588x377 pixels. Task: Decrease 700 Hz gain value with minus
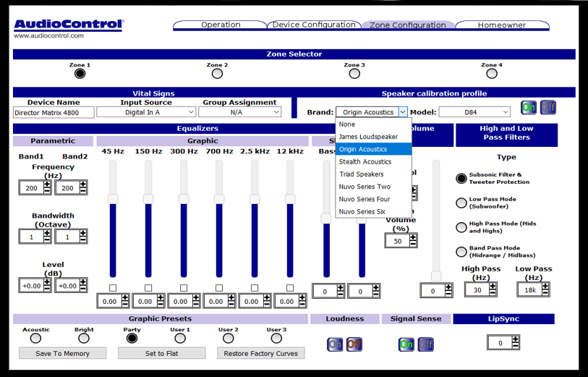click(x=231, y=305)
